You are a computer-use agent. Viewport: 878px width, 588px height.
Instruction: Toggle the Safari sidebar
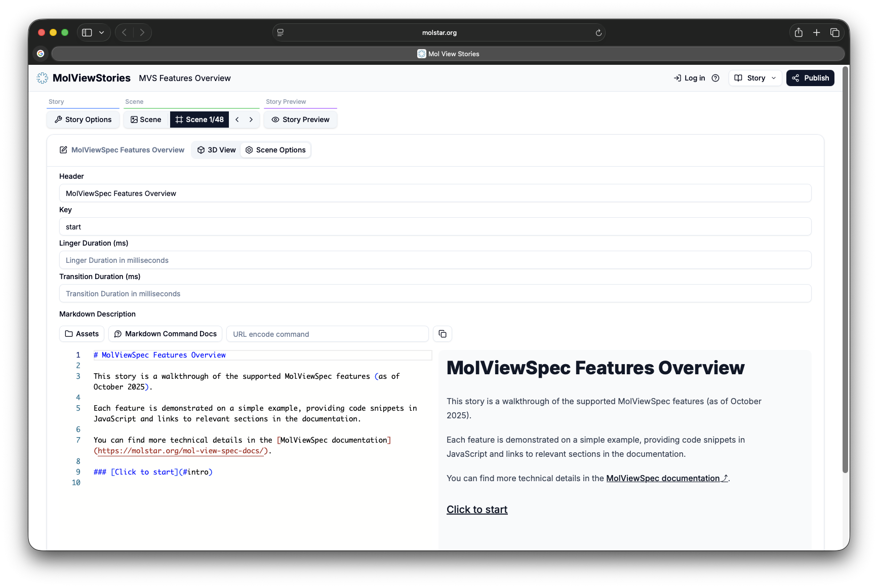[x=87, y=33]
